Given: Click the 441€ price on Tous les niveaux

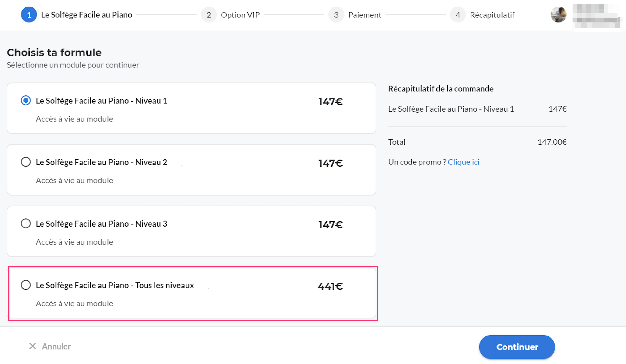Looking at the screenshot, I should pos(330,286).
